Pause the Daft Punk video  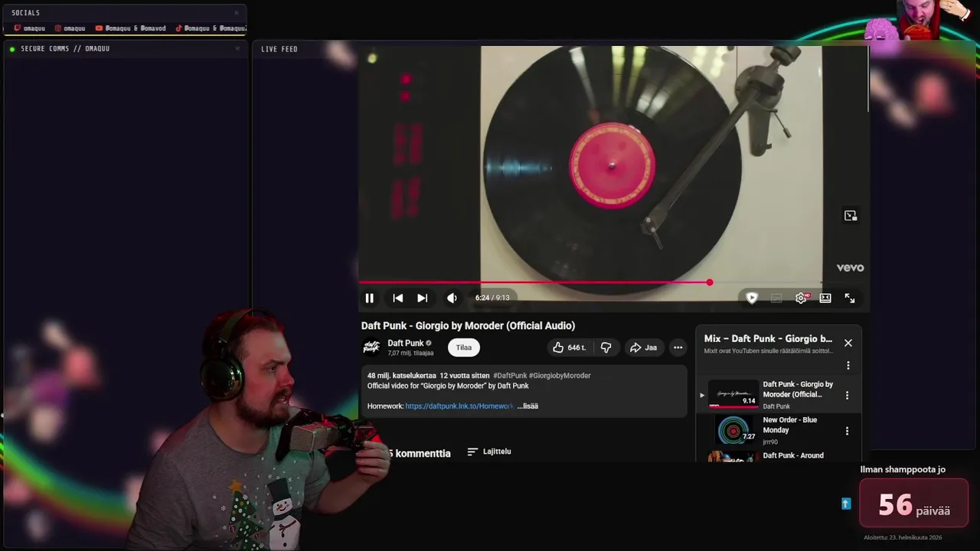click(369, 298)
